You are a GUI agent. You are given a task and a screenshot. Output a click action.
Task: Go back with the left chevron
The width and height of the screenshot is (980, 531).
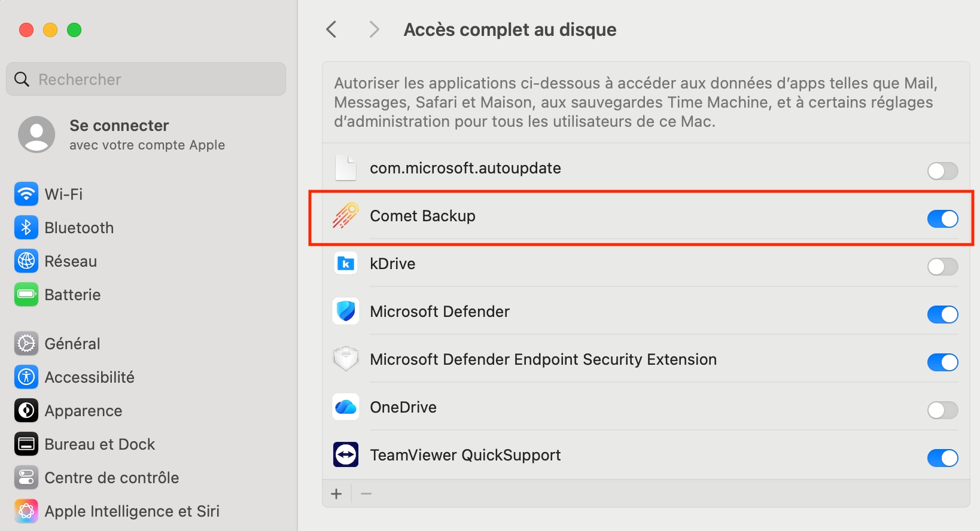pos(331,29)
